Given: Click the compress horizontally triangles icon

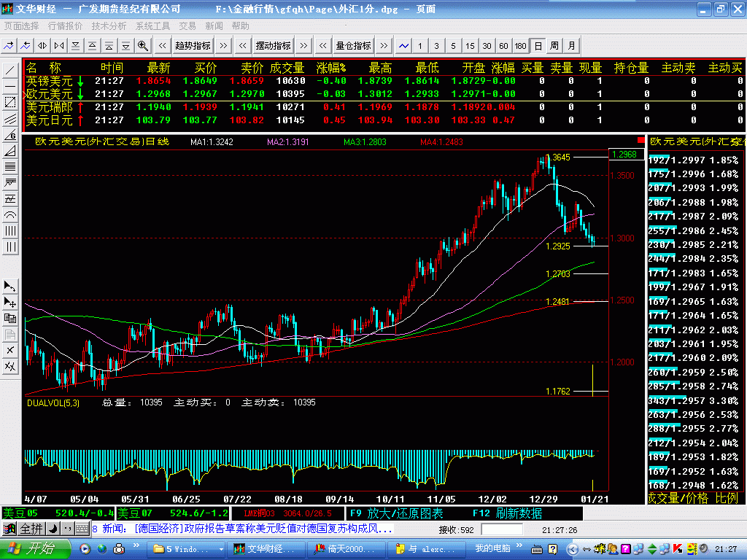Looking at the screenshot, I should pyautogui.click(x=59, y=46).
